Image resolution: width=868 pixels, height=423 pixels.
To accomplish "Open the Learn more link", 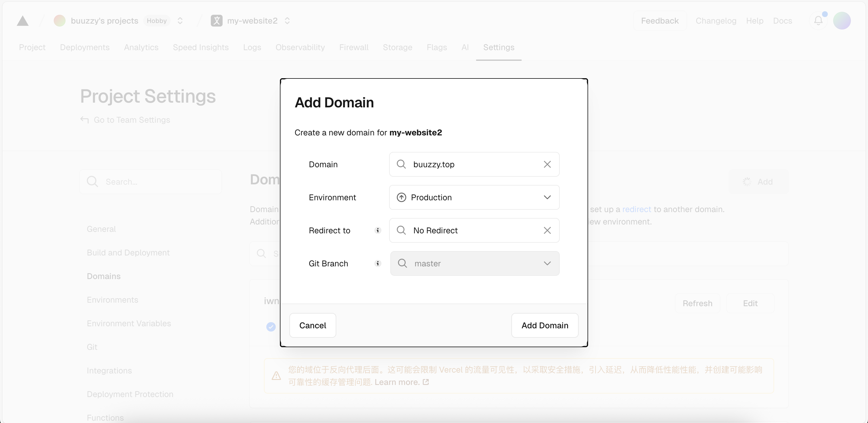I will pyautogui.click(x=402, y=382).
